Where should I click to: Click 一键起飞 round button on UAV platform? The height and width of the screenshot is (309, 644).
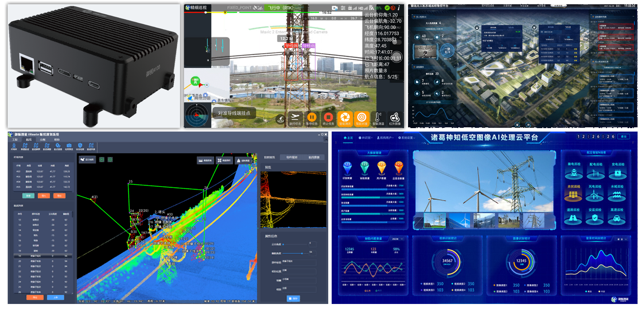pos(447,50)
